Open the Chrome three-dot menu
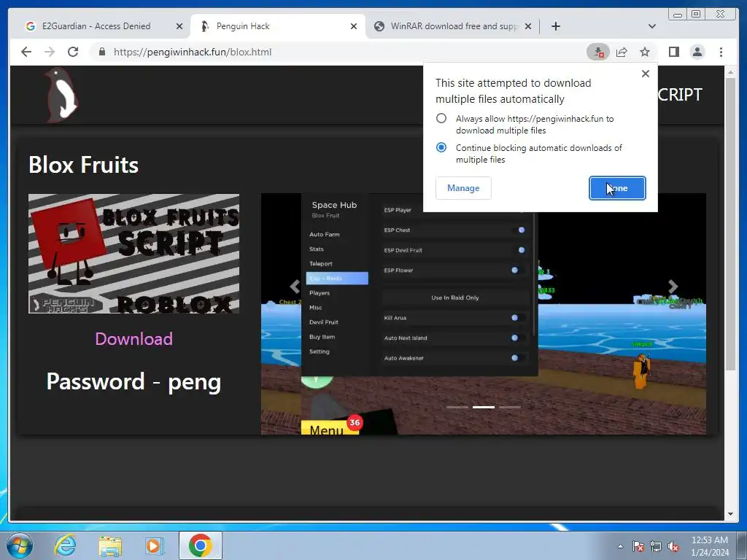 click(721, 52)
